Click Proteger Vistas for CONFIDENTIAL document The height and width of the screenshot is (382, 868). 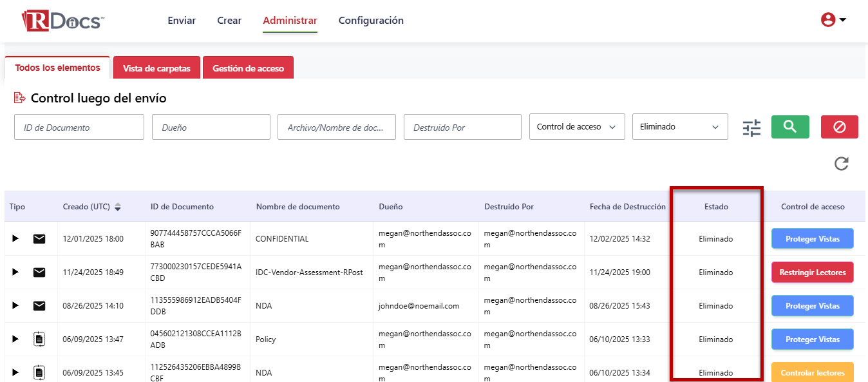coord(812,239)
